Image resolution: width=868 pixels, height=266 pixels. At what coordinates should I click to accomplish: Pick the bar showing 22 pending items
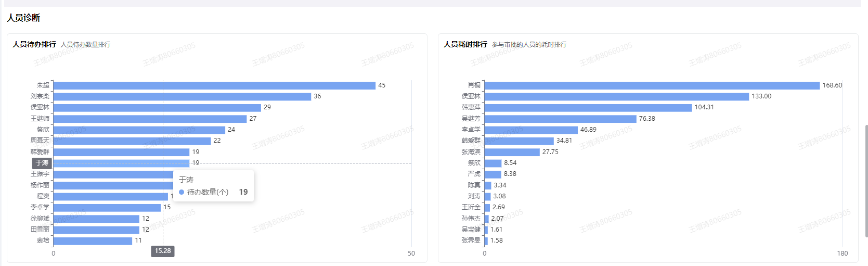[132, 141]
